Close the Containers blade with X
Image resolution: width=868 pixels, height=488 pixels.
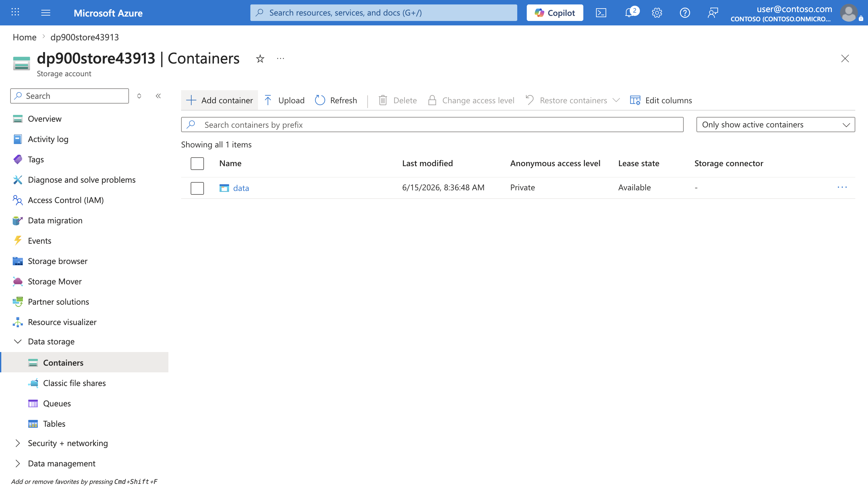click(845, 59)
